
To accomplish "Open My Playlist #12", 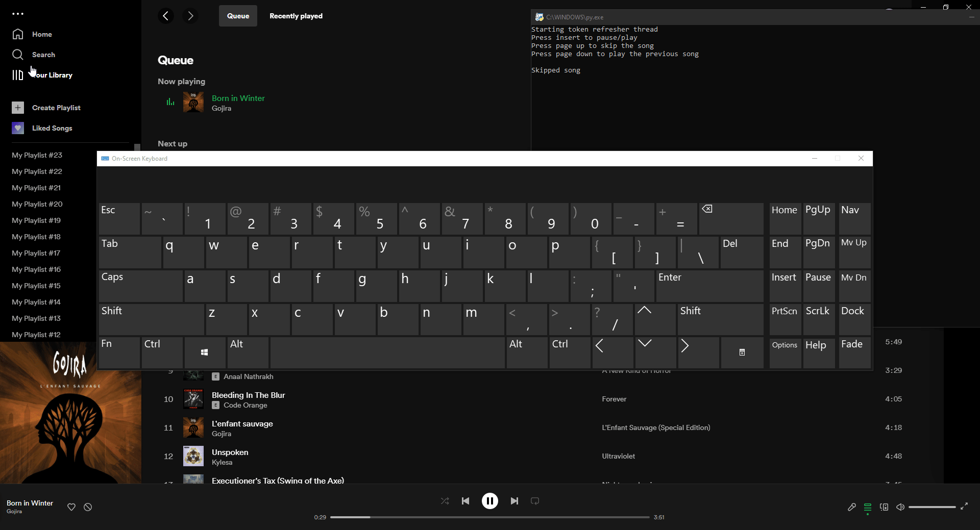I will pyautogui.click(x=36, y=335).
